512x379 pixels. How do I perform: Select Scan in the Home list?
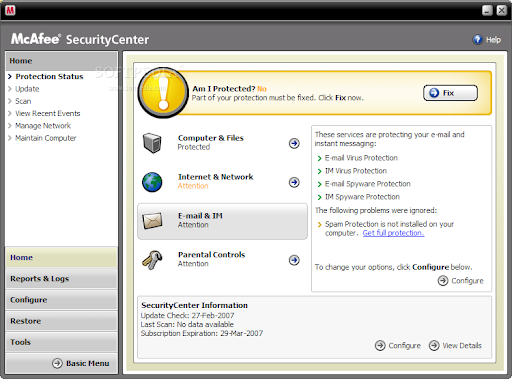(23, 101)
